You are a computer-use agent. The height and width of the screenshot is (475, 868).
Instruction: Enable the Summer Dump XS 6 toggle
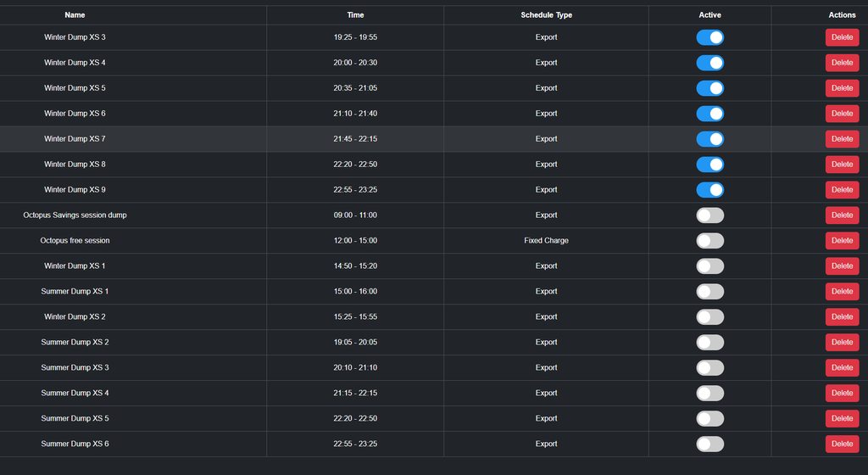[709, 444]
